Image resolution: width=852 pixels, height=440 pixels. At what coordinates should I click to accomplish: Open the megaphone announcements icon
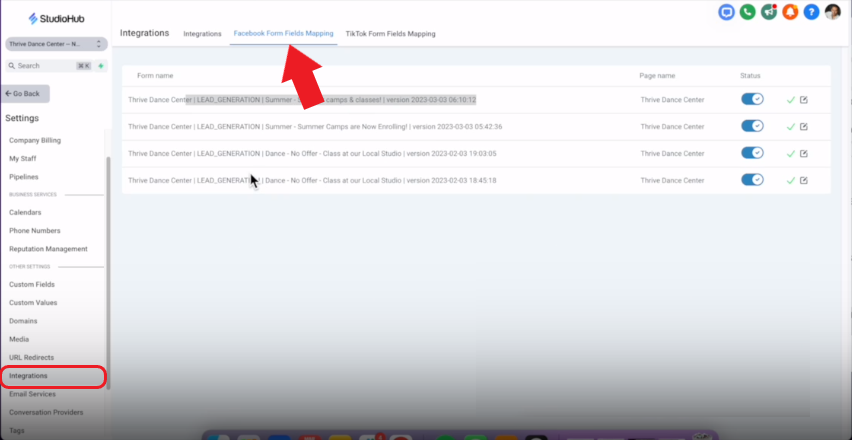pos(769,12)
